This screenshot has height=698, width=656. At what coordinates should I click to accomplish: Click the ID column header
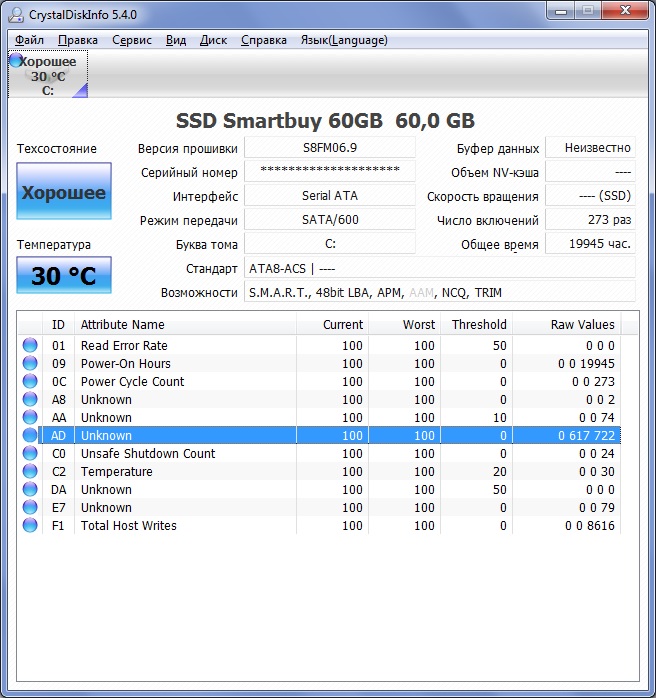pos(58,324)
